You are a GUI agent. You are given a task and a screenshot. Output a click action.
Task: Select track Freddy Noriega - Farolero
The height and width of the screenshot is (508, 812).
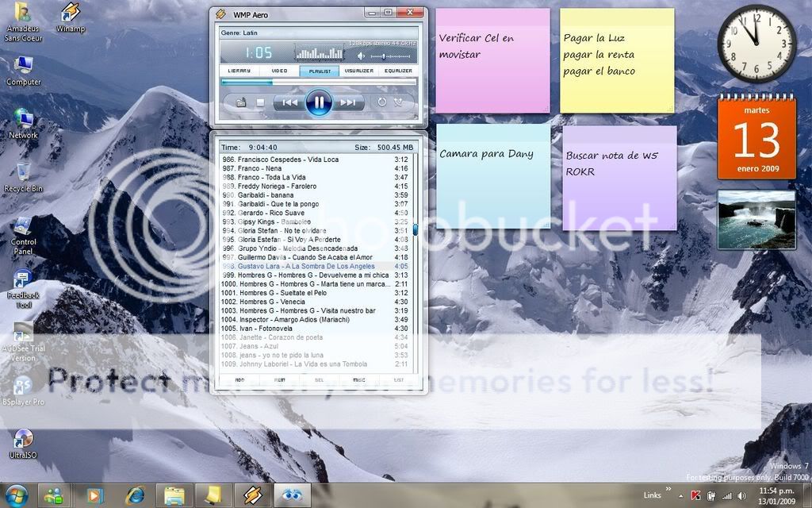click(315, 186)
